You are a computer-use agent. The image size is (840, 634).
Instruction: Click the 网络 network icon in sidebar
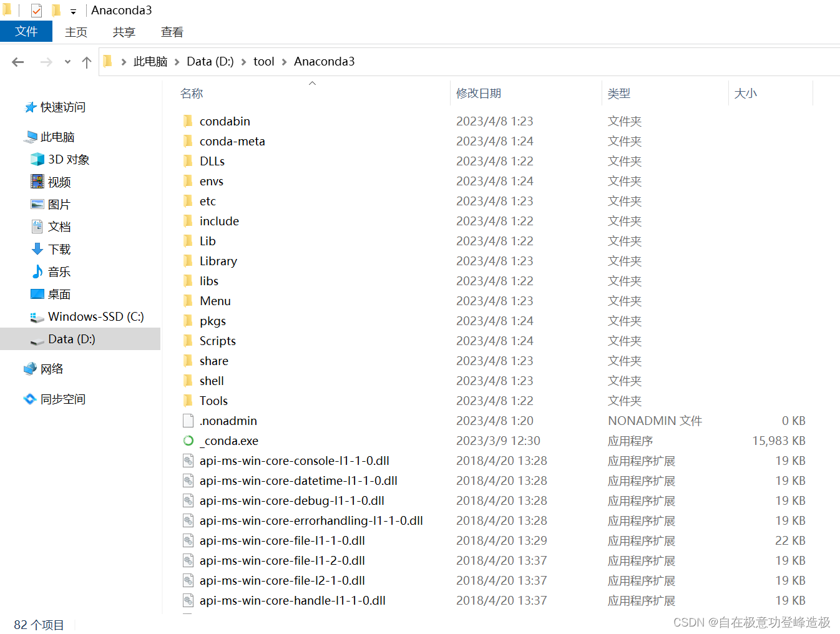pos(30,369)
